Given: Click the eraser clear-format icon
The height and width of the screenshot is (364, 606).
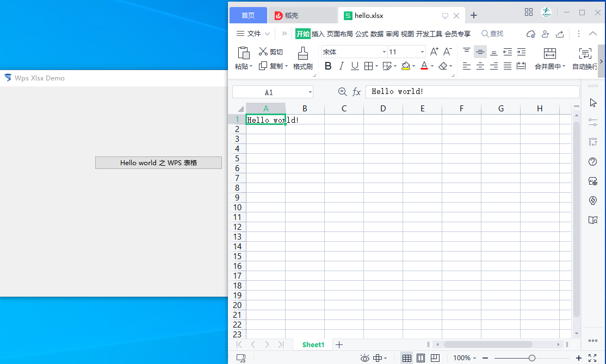Looking at the screenshot, I should tap(443, 66).
